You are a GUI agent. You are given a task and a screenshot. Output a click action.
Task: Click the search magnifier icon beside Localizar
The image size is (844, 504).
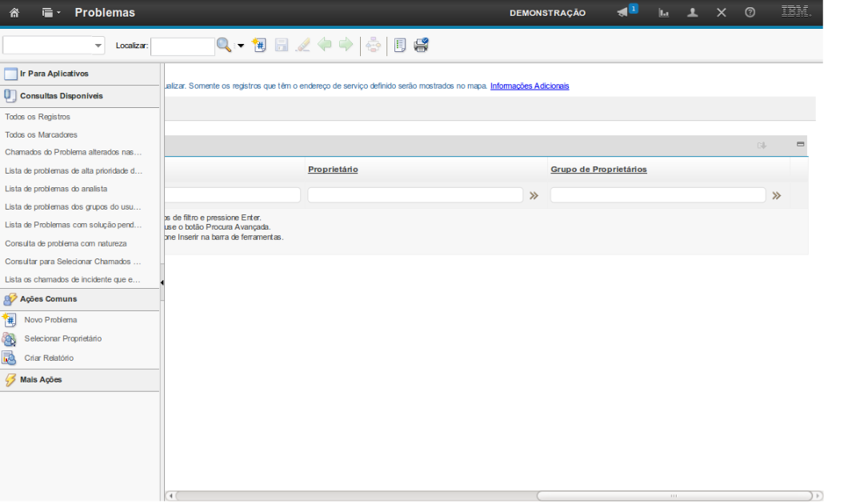tap(224, 46)
